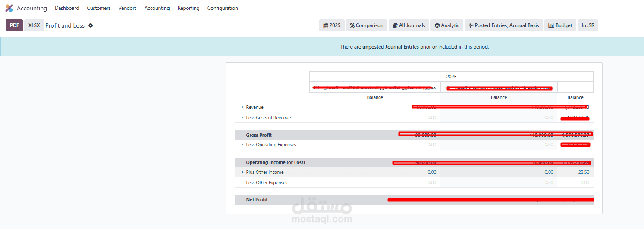Viewport: 644px width, 229px height.
Task: Expand the Less Costs of Revenue row
Action: coord(242,118)
